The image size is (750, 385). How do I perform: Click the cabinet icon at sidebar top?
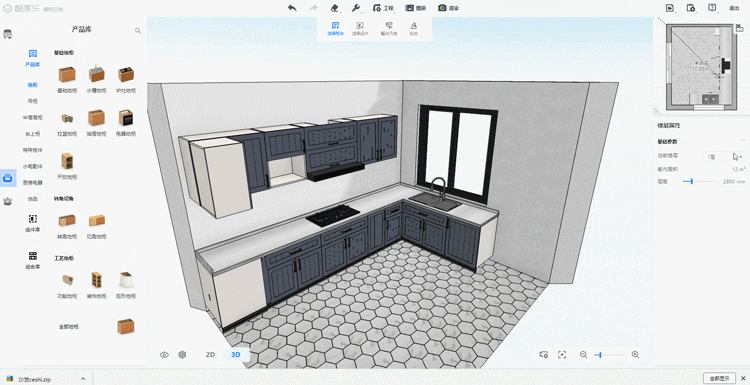8,34
